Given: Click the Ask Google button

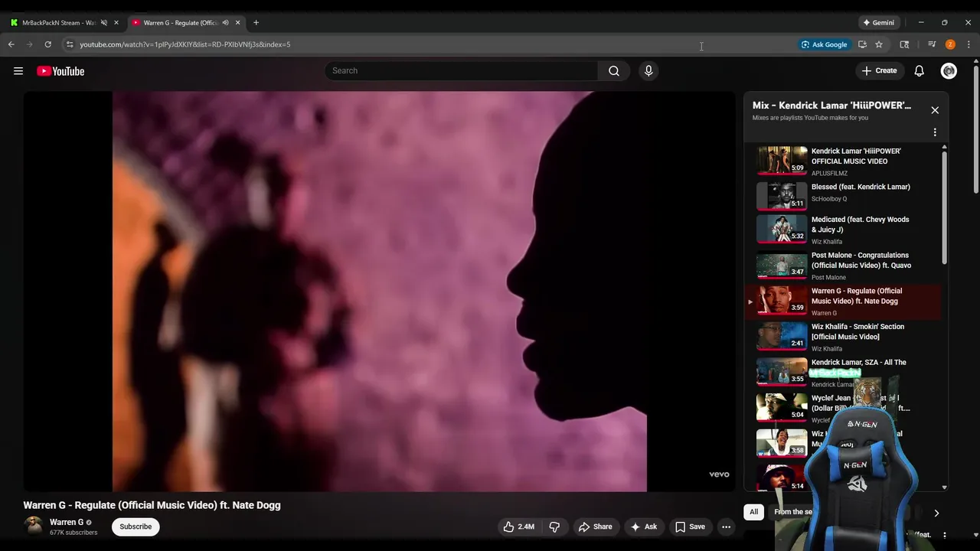Looking at the screenshot, I should click(825, 44).
